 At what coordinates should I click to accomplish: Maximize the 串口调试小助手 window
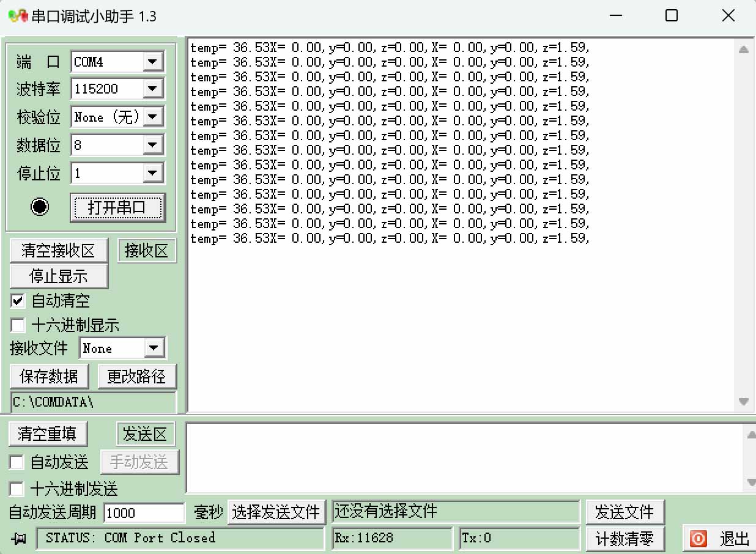[672, 16]
